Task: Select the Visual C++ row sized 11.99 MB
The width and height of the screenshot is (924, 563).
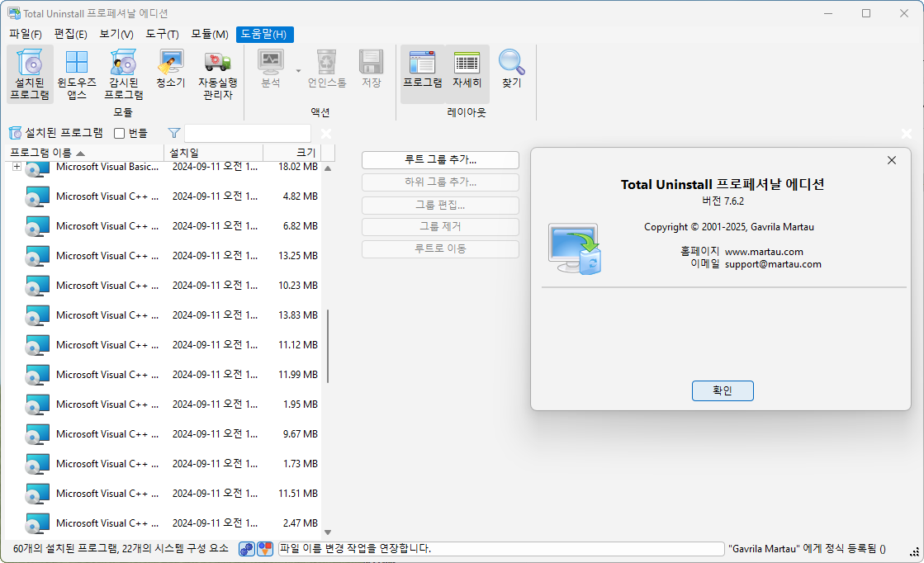Action: pyautogui.click(x=163, y=375)
